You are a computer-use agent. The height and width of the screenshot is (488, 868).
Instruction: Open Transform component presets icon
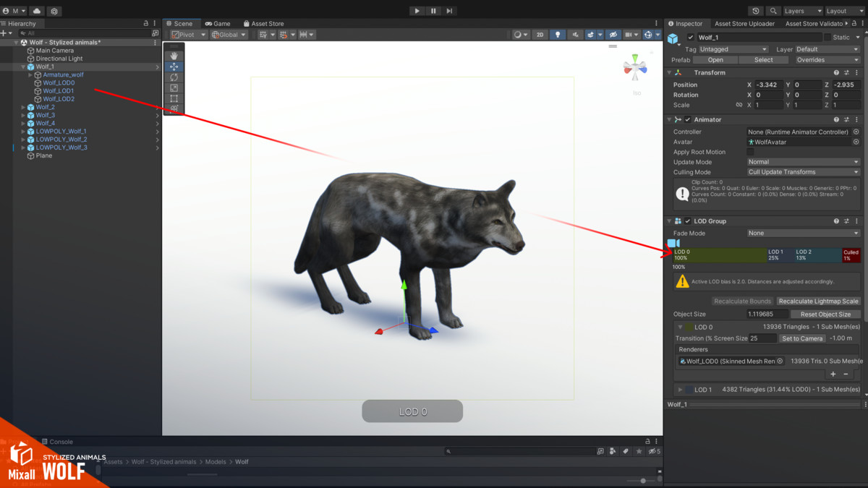pyautogui.click(x=846, y=73)
